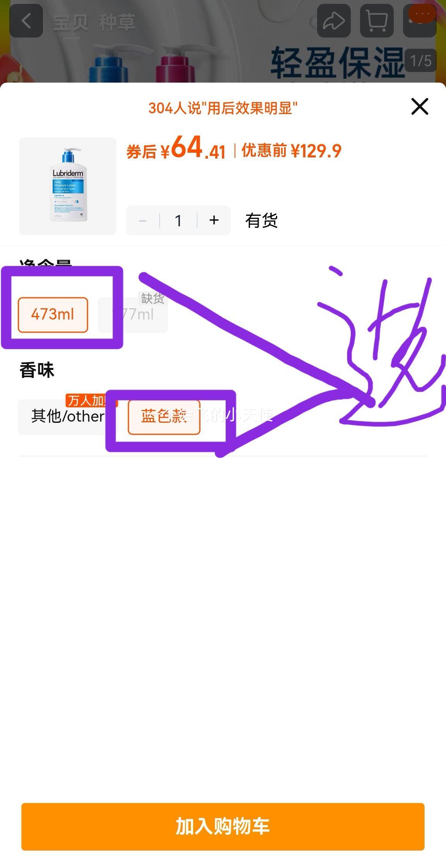This screenshot has height=868, width=446.
Task: Select the 473ml size option
Action: pyautogui.click(x=53, y=314)
